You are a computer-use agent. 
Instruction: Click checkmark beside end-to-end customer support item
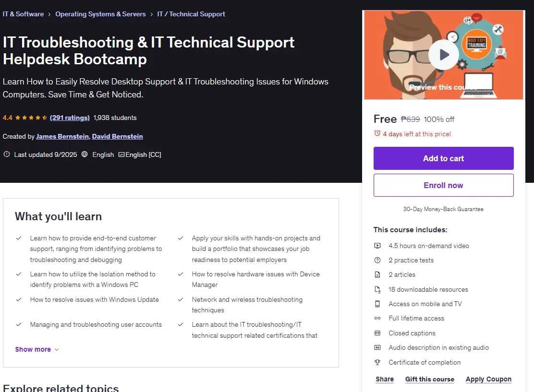[x=19, y=238]
